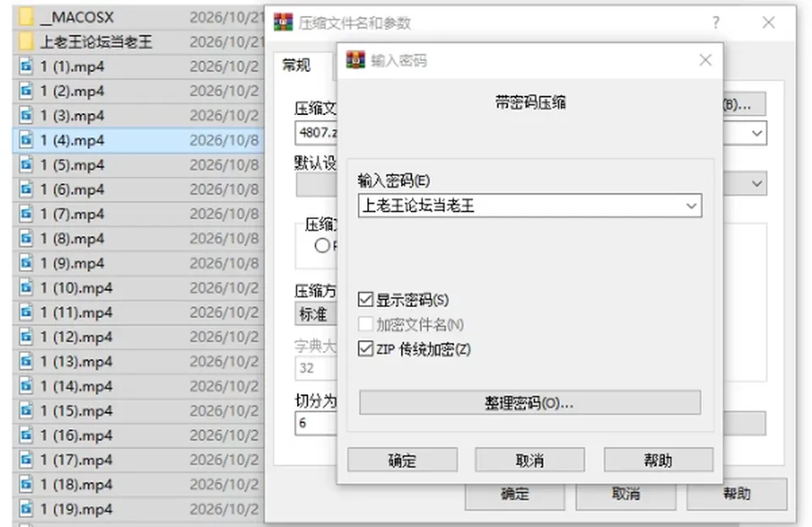This screenshot has width=812, height=527.
Task: Click the video icon of 1 (7).mp4
Action: coord(26,214)
